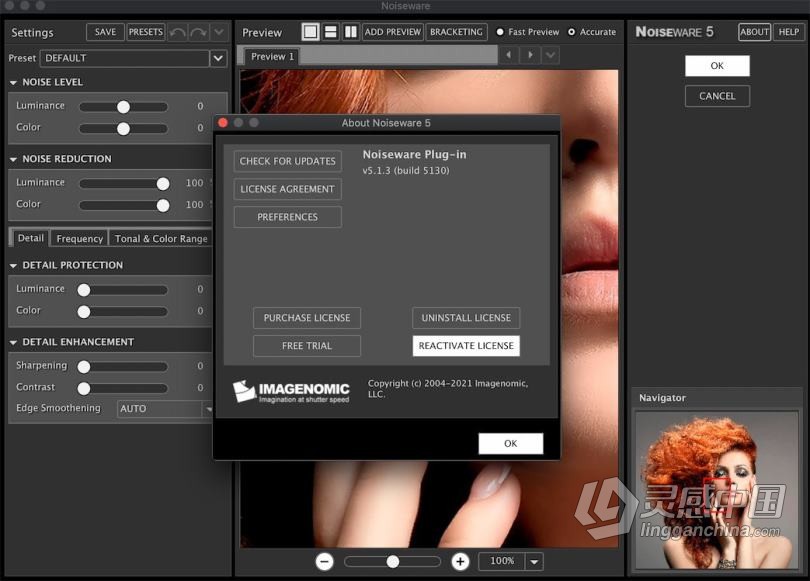810x581 pixels.
Task: Select Accurate preview radio option
Action: 571,32
